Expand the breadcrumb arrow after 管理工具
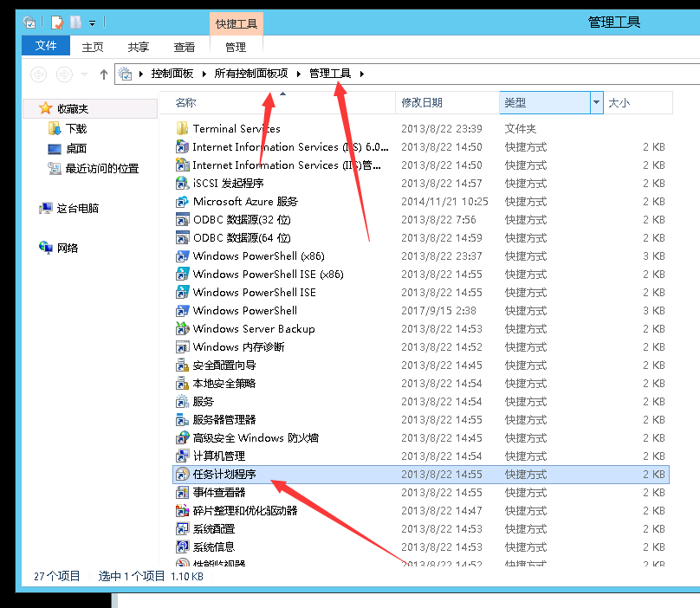Screen dimensions: 700x608 pyautogui.click(x=362, y=74)
